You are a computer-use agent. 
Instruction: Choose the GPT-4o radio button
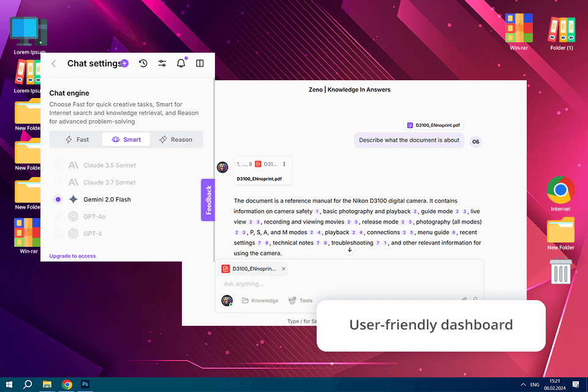coord(58,216)
